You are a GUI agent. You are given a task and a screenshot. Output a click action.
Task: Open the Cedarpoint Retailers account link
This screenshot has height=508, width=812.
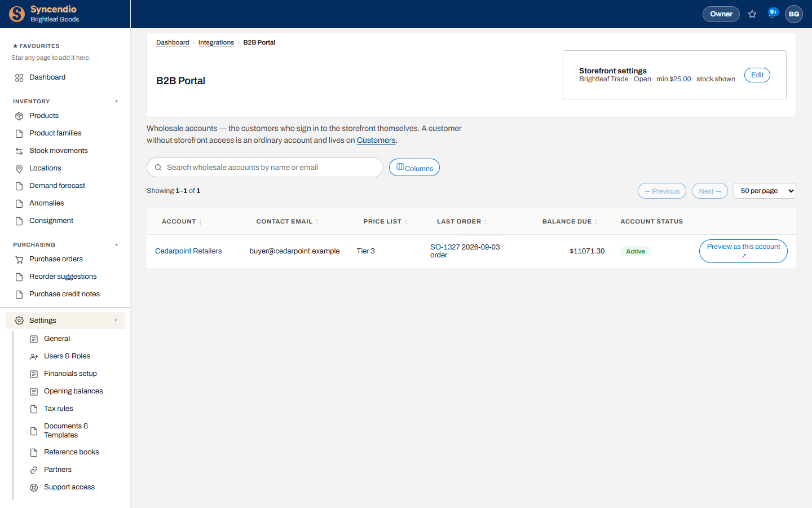(x=188, y=251)
